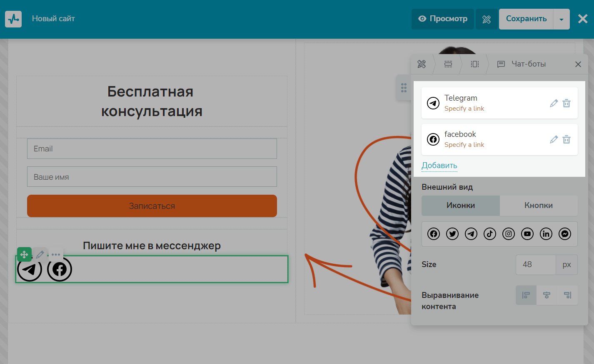Click the Добавить link
Viewport: 594px width, 364px height.
coord(439,166)
